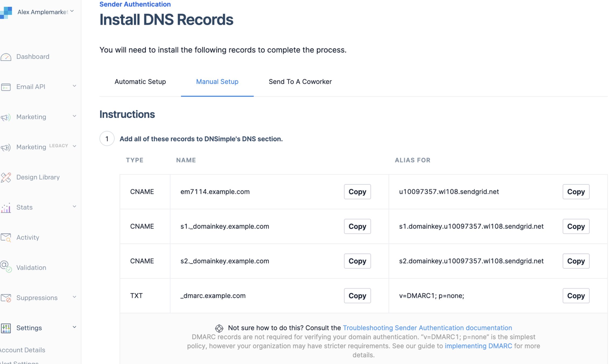Click the Settings sliders icon

[6, 328]
